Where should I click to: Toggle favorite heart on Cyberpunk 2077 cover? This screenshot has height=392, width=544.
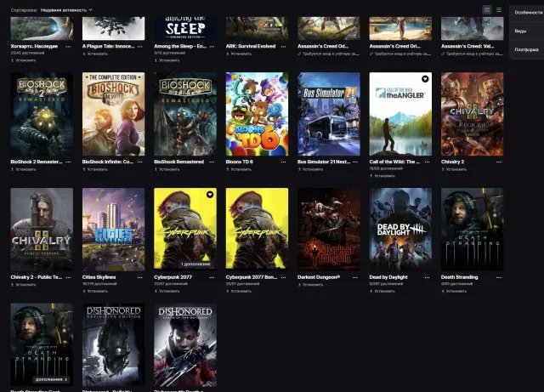coord(210,195)
